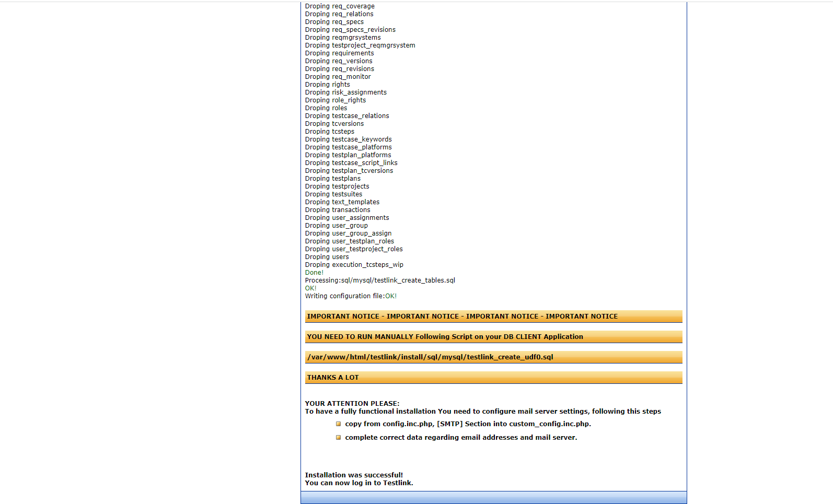Select 'Dropping testplan_tcversions' line
This screenshot has width=833, height=504.
tap(349, 171)
